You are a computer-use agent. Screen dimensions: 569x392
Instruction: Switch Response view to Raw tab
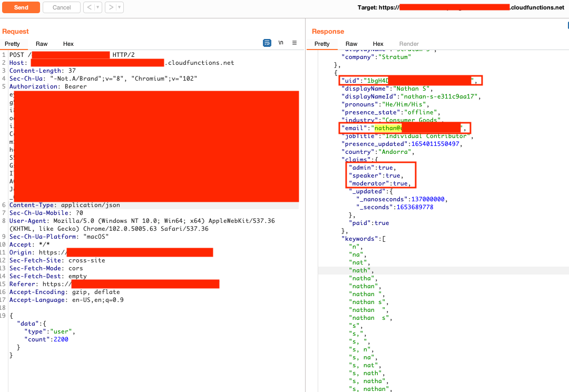(351, 44)
